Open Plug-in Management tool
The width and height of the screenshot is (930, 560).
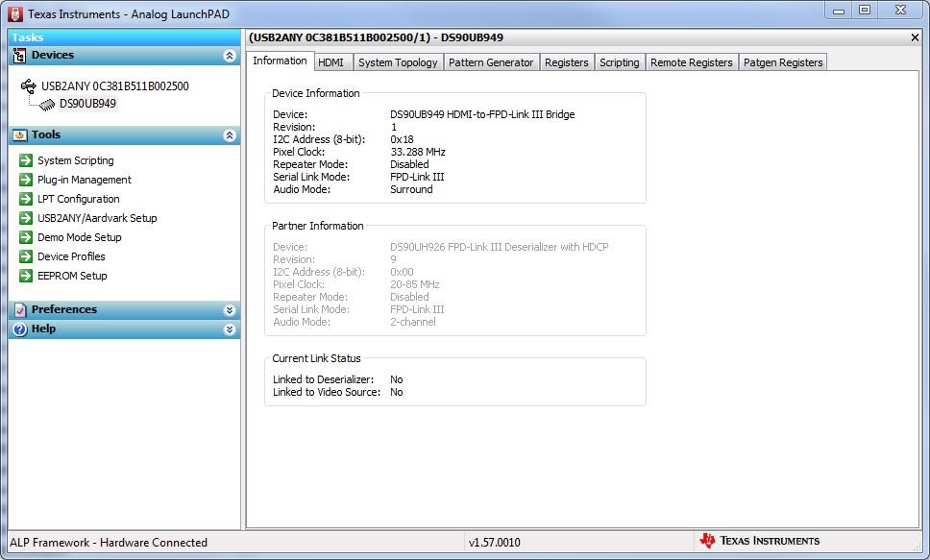pos(85,180)
